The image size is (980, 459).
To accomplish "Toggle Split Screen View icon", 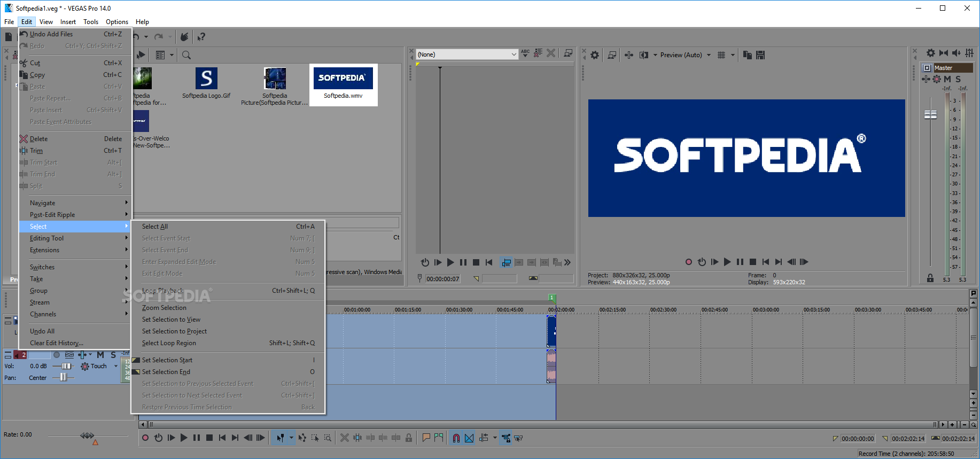I will click(x=644, y=55).
